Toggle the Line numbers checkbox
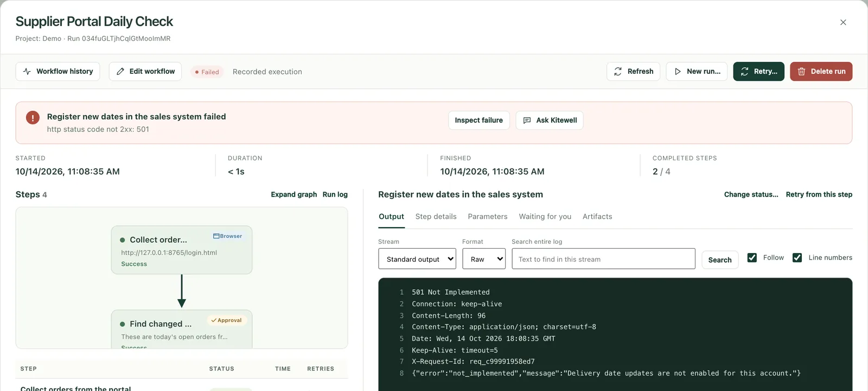 (797, 258)
